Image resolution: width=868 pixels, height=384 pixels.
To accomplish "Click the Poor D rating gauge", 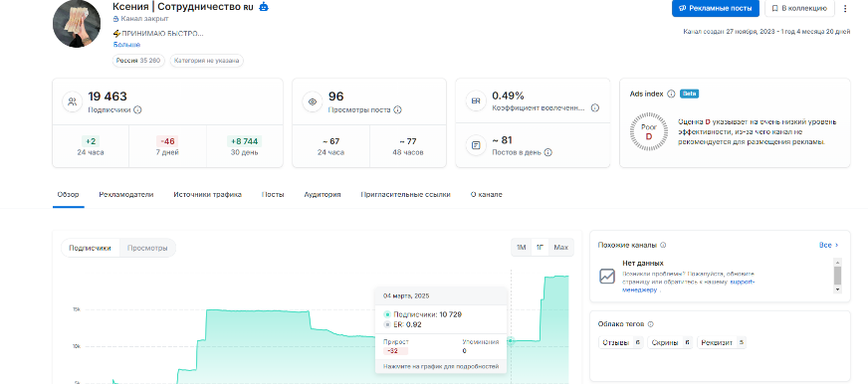I will point(649,131).
